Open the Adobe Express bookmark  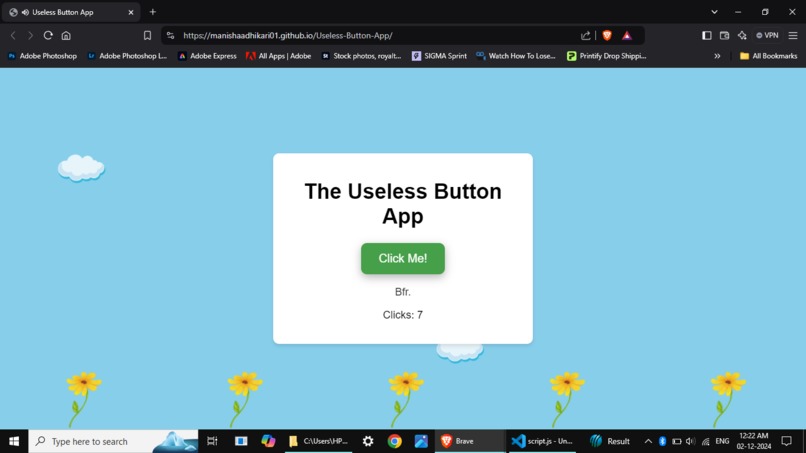[x=207, y=56]
